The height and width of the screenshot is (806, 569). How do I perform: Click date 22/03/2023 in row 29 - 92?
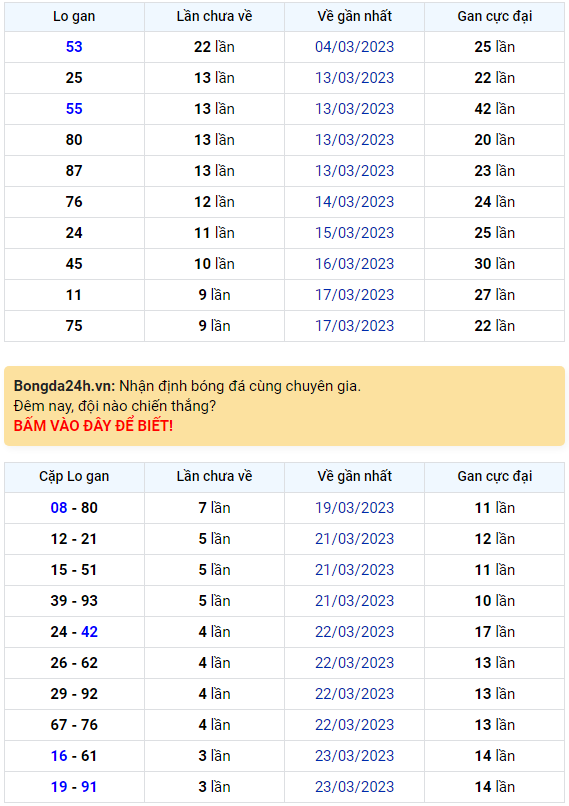pos(355,694)
